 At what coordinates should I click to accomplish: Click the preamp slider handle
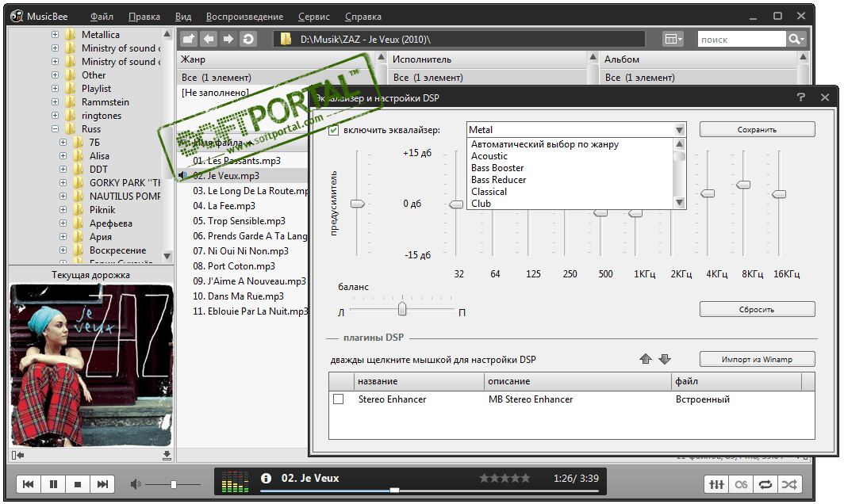coord(358,204)
